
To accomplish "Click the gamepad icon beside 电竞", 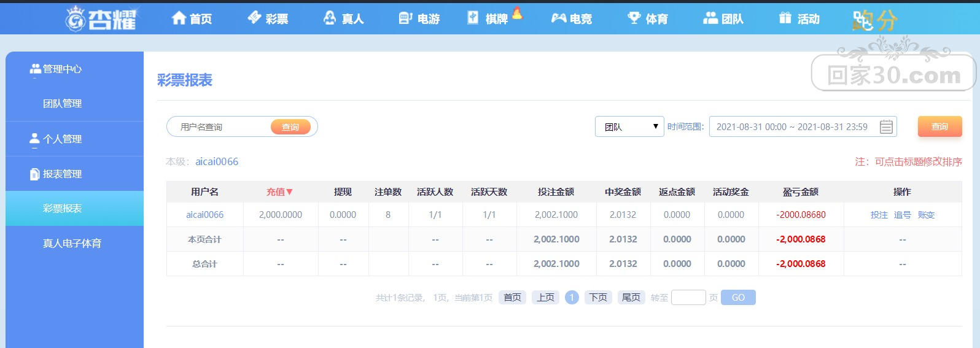I will 559,18.
